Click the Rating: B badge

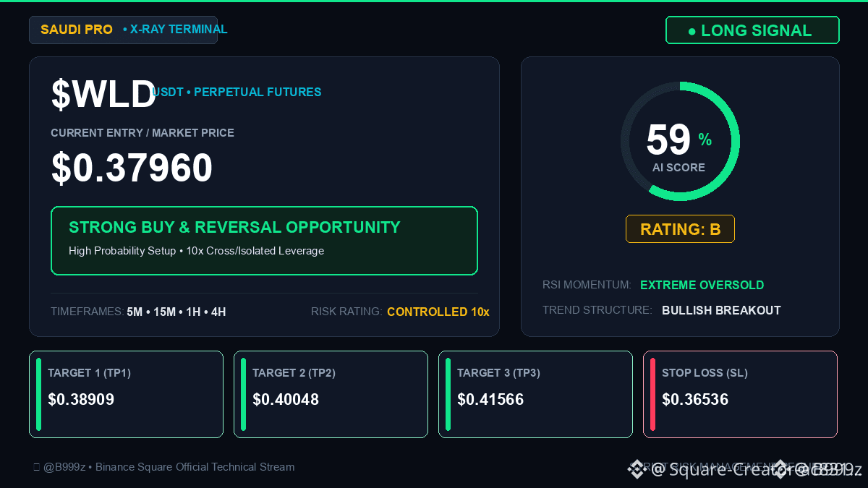[680, 229]
